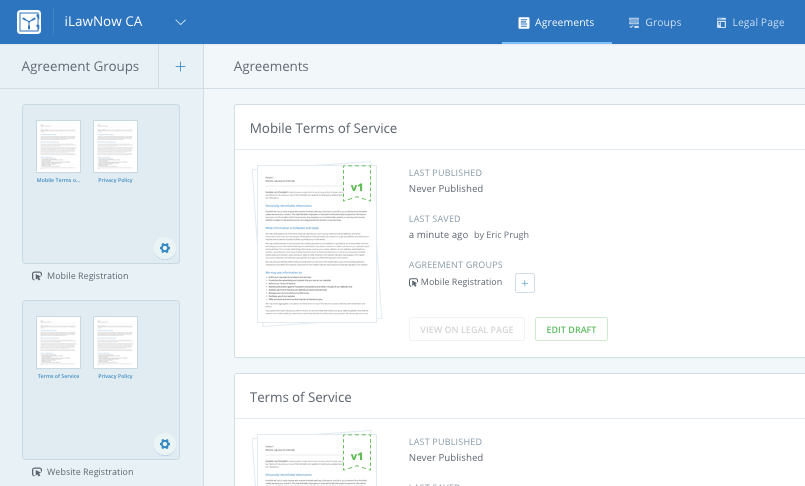Select Terms of Service thumbnail in Website Registration
Screen dimensions: 805x486
(59, 342)
